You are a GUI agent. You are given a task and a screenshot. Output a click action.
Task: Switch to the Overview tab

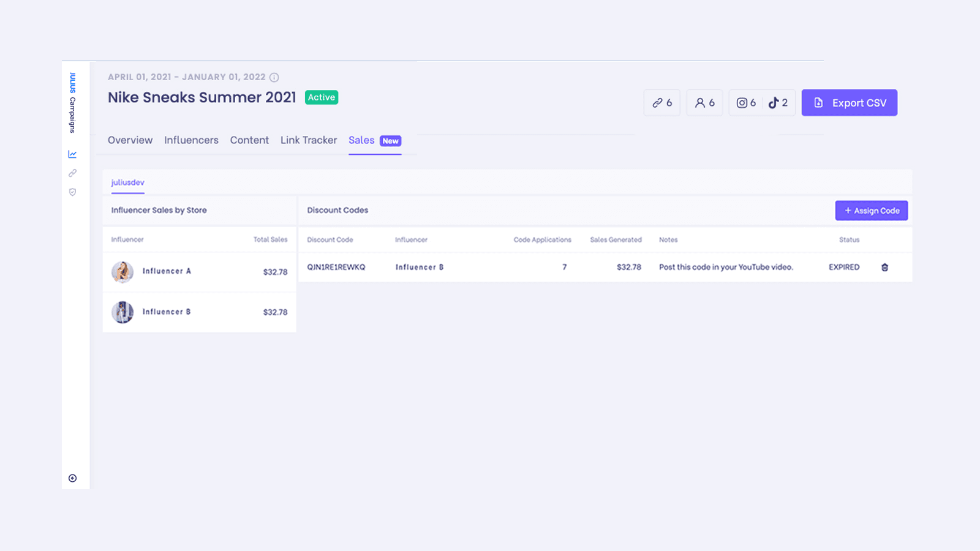pos(130,140)
